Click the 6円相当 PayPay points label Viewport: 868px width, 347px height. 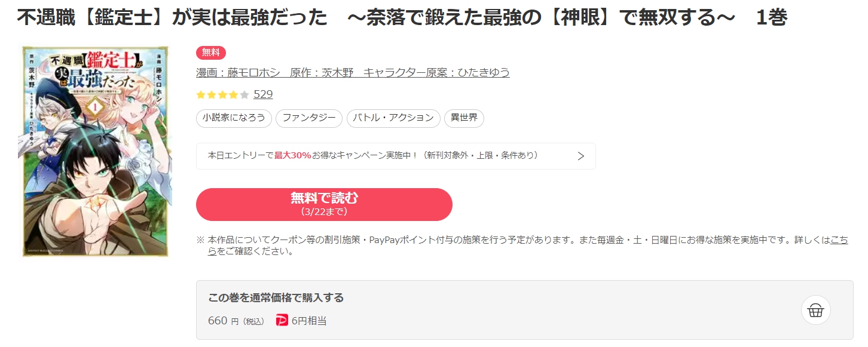click(x=309, y=321)
